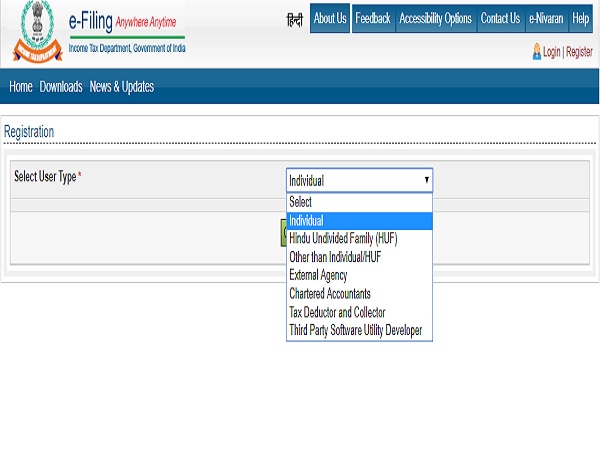Image resolution: width=600 pixels, height=450 pixels.
Task: Choose Tax Deductor and Collector option
Action: click(359, 312)
